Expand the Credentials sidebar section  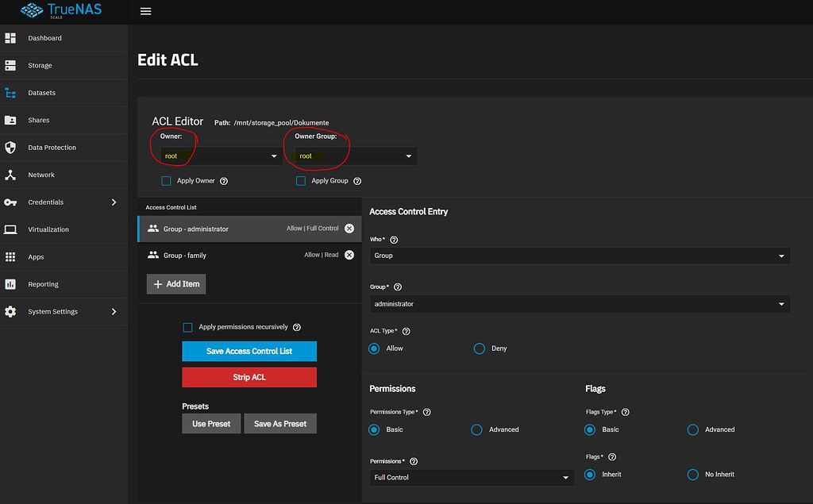pos(10,202)
